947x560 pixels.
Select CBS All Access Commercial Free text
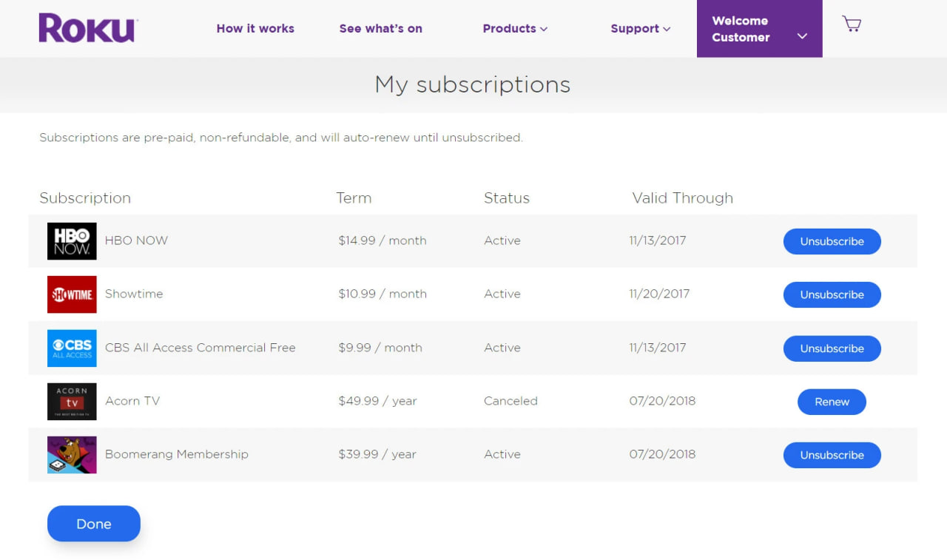click(x=200, y=348)
